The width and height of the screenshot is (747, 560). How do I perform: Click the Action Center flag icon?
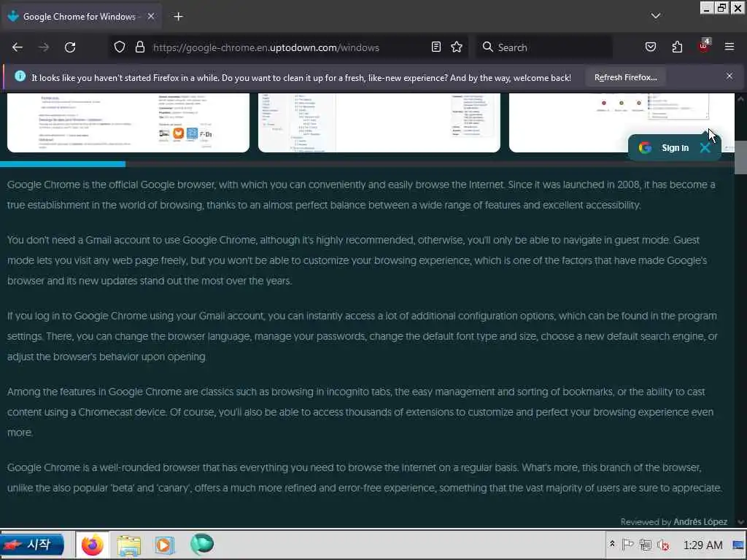coord(627,544)
